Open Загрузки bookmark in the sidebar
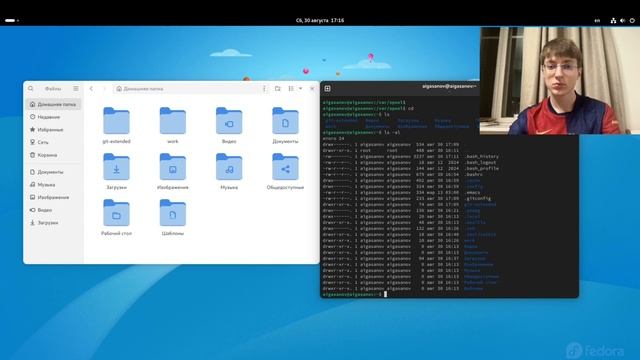This screenshot has height=360, width=640. point(53,223)
